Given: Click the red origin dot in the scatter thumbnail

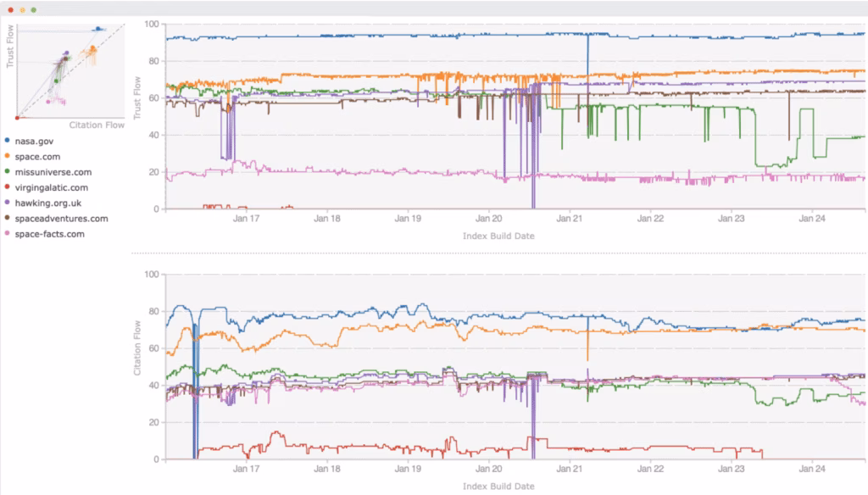Looking at the screenshot, I should click(x=18, y=118).
